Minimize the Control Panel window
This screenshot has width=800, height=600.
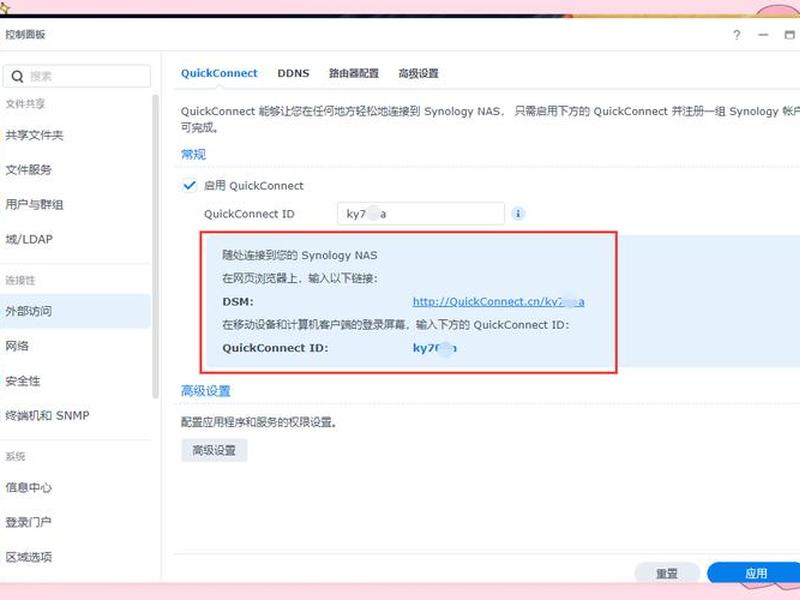pyautogui.click(x=763, y=35)
